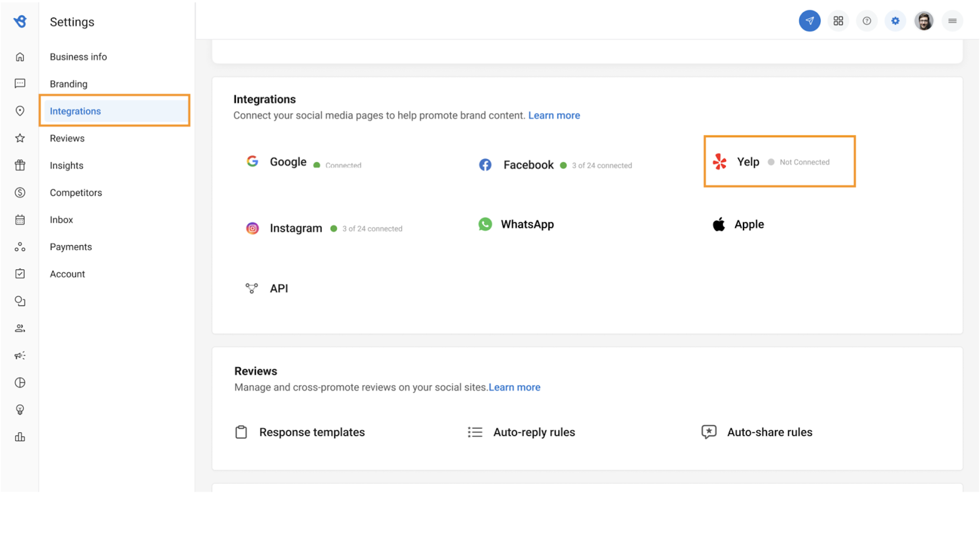Image resolution: width=980 pixels, height=551 pixels.
Task: Open the Home icon in left rail
Action: (20, 57)
